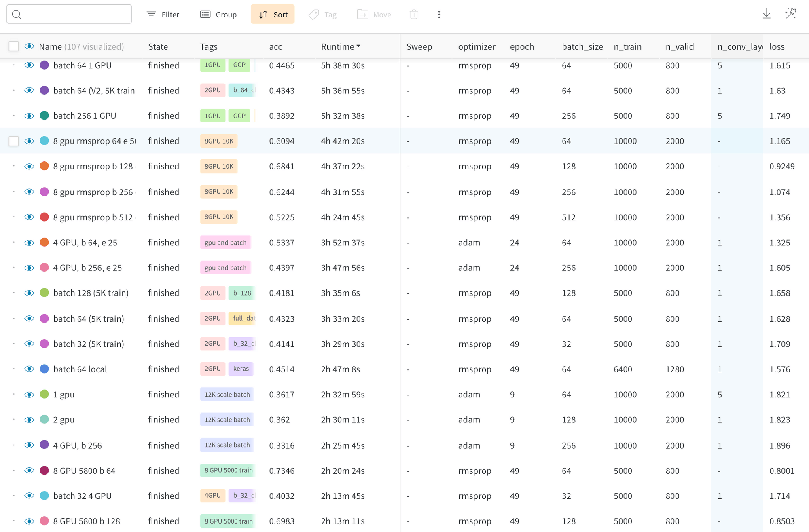809x532 pixels.
Task: Toggle visibility of all runs in header
Action: [29, 46]
